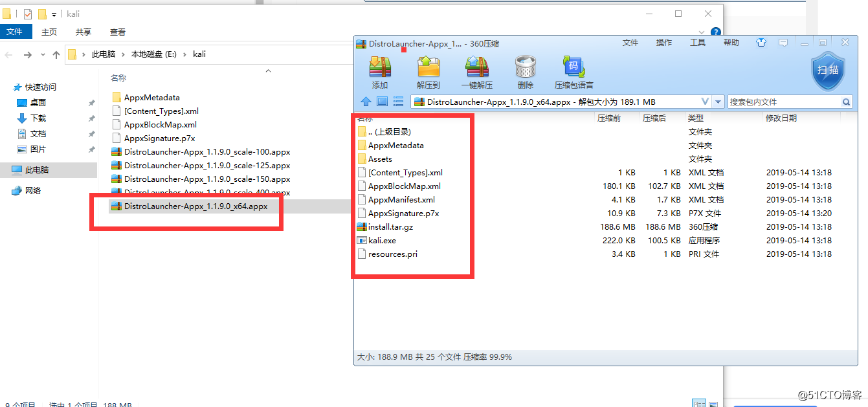Click the 一键解压 (One-click extract) icon
868x407 pixels.
point(477,67)
